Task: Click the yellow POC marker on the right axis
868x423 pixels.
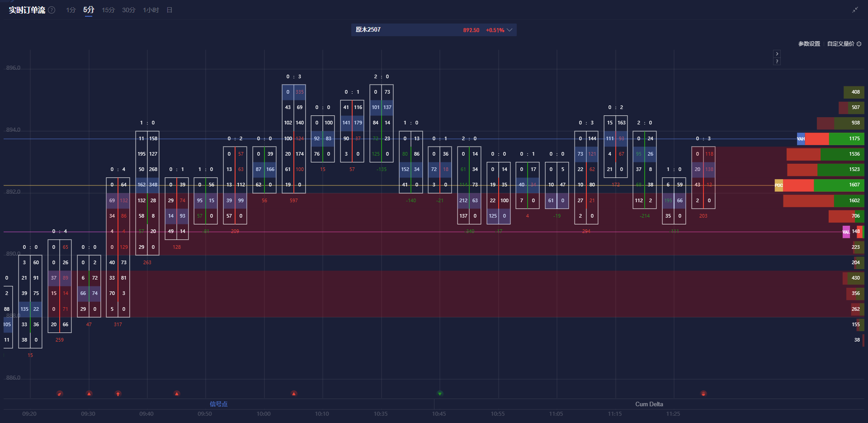Action: tap(778, 185)
